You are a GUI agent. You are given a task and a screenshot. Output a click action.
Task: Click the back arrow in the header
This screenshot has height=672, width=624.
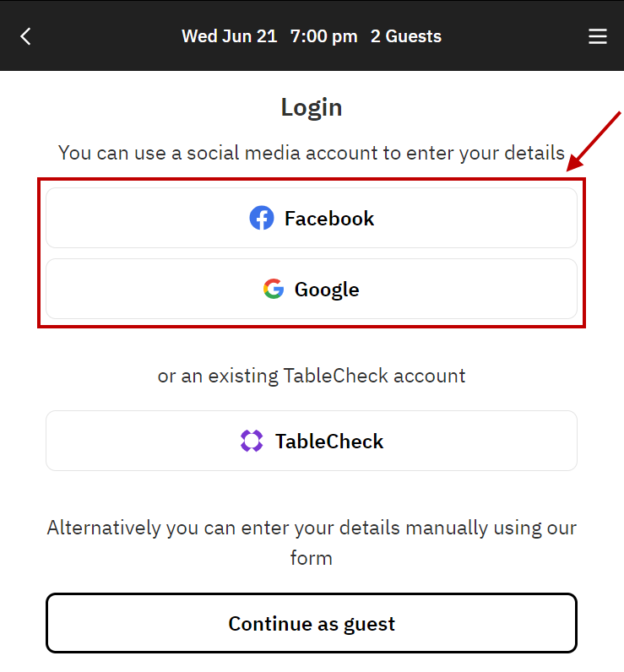point(25,36)
